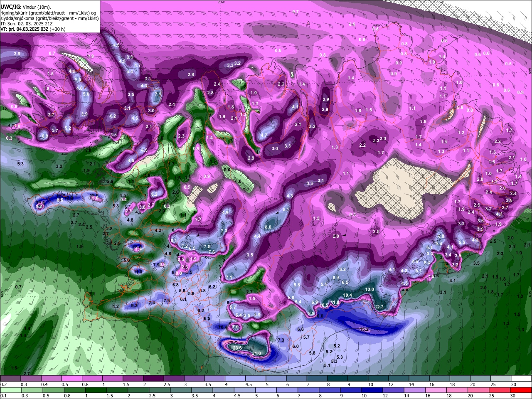Click the 0.4 label on the snow scale
The width and height of the screenshot is (532, 399).
pos(44,384)
